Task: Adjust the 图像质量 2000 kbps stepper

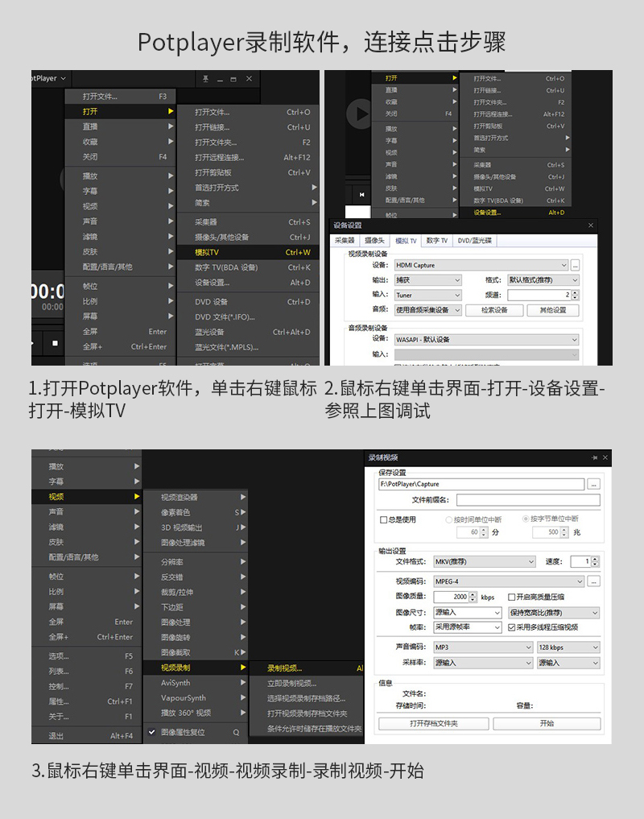Action: click(473, 597)
